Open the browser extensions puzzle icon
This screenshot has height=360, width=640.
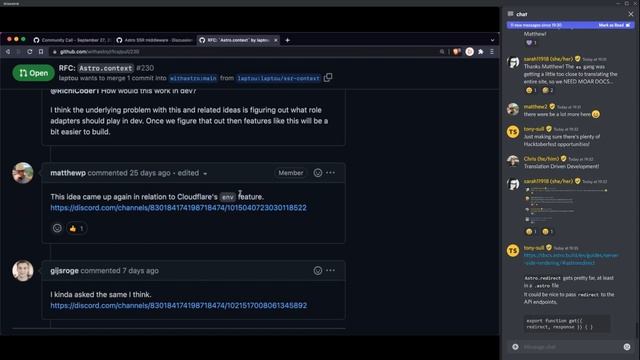(x=481, y=52)
